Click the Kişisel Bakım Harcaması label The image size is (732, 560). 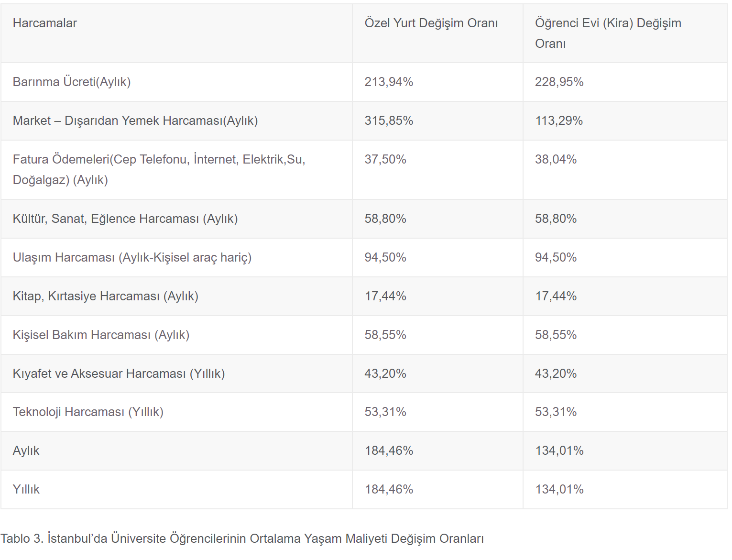pyautogui.click(x=101, y=335)
